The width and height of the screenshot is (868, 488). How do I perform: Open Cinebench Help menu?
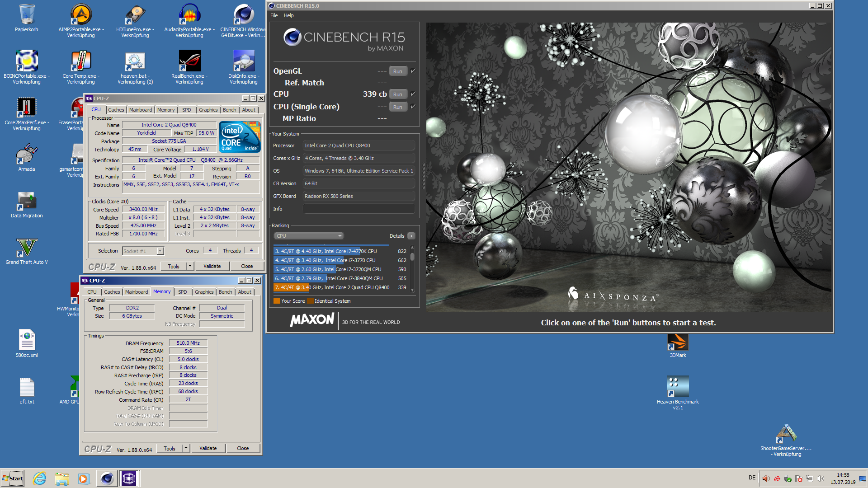[289, 15]
